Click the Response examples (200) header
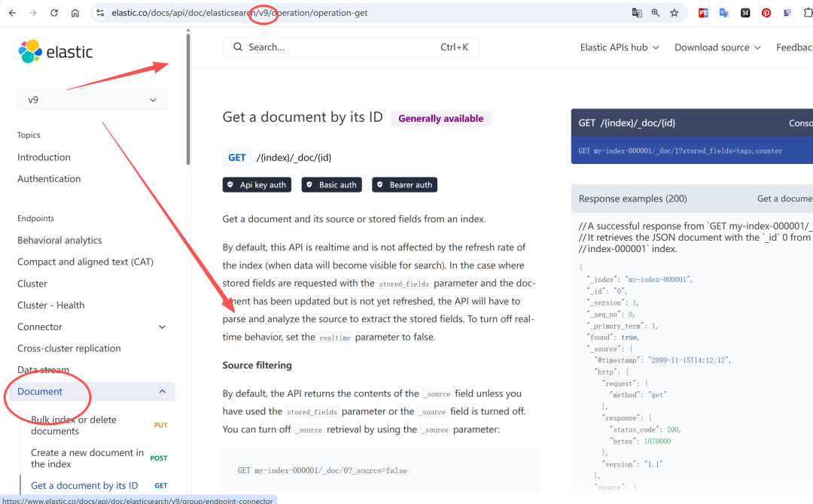This screenshot has width=813, height=504. click(x=632, y=199)
